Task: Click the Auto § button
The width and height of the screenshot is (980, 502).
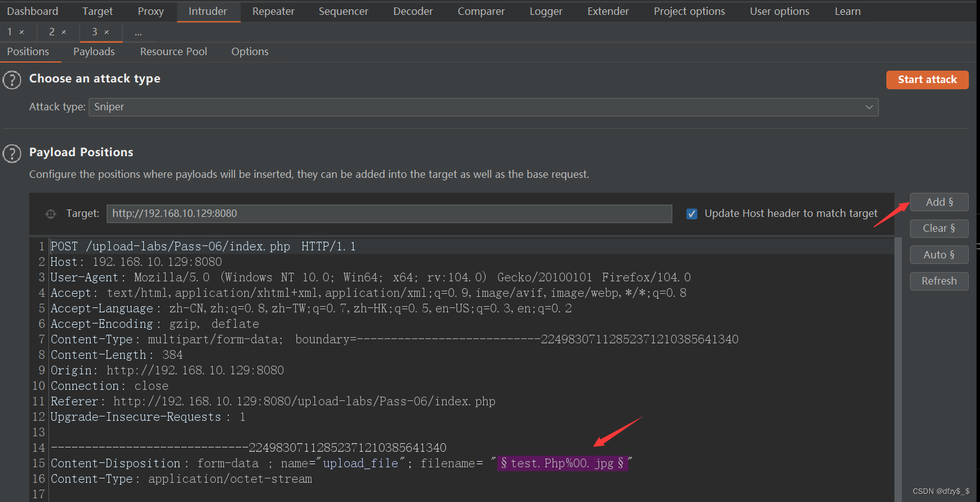Action: pyautogui.click(x=939, y=255)
